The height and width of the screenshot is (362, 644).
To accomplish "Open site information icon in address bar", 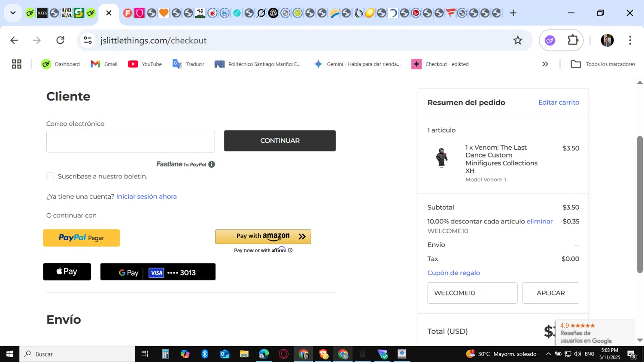I will pos(88,40).
